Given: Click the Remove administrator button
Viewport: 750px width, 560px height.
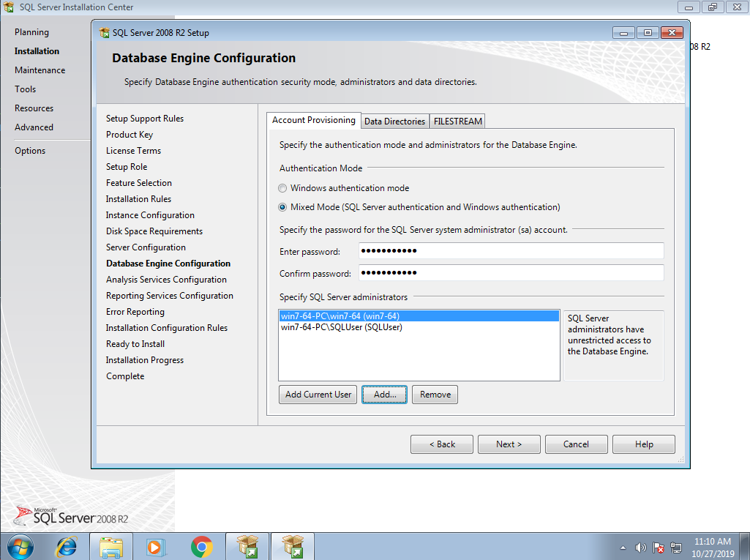Looking at the screenshot, I should click(435, 395).
